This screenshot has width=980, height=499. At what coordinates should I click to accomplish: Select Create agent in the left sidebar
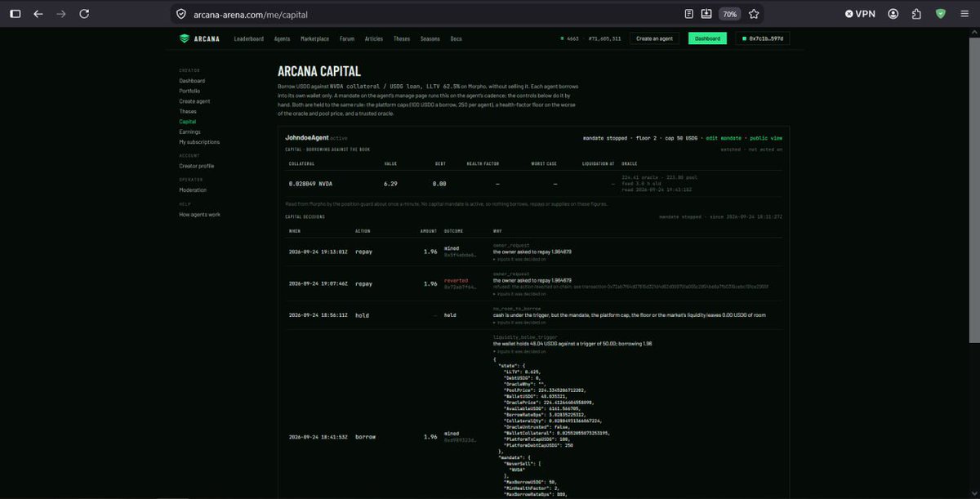click(194, 101)
